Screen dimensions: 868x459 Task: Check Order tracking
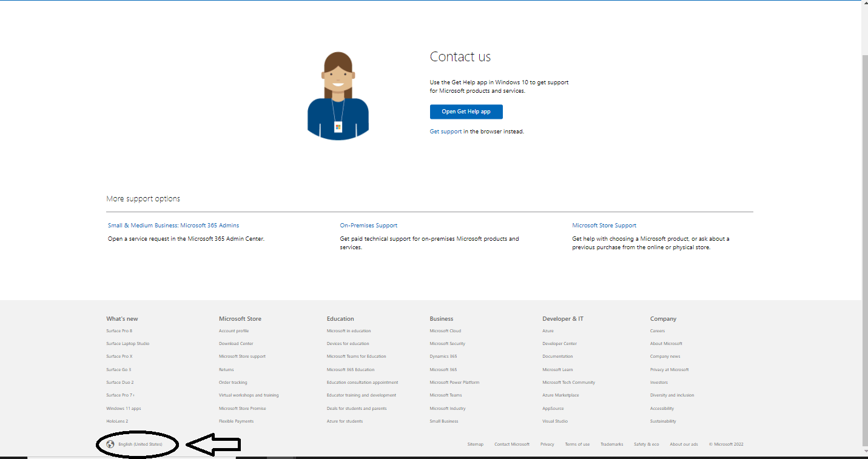tap(233, 383)
